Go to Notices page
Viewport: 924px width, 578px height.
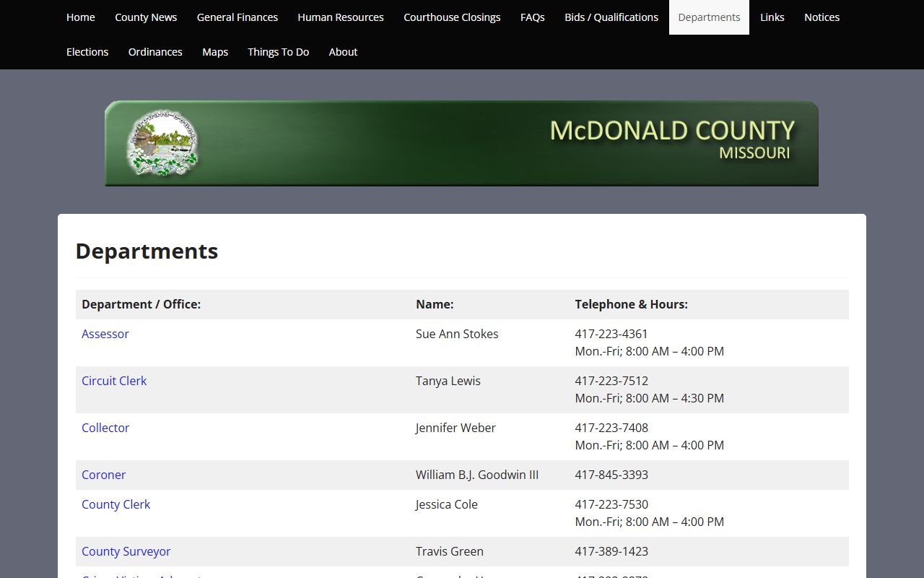point(822,17)
